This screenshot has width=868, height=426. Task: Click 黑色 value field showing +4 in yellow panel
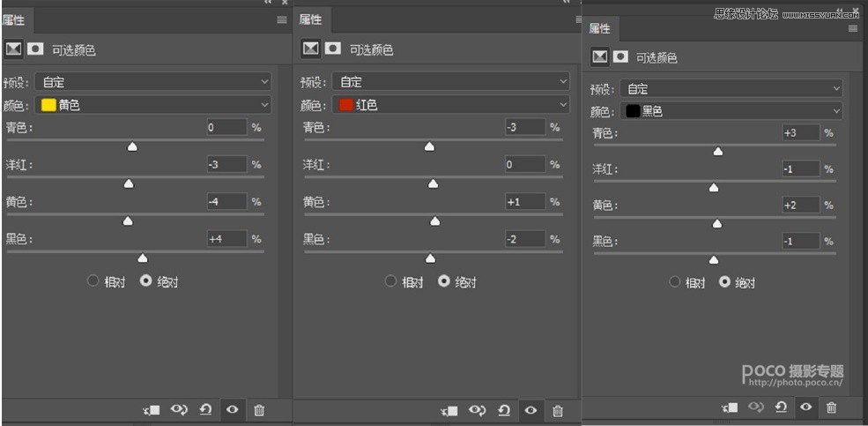coord(226,239)
